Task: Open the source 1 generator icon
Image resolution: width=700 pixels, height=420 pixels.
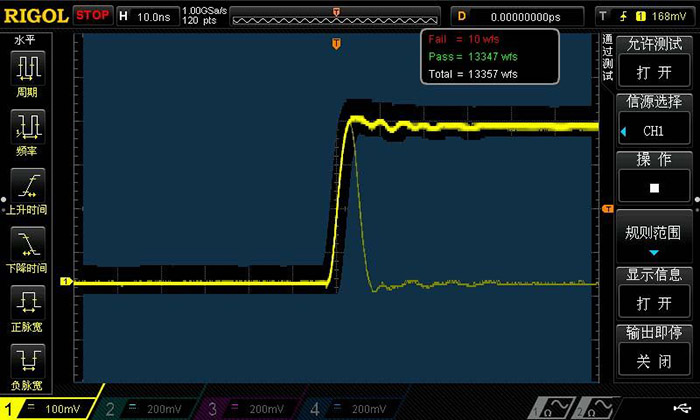Action: [x=550, y=408]
